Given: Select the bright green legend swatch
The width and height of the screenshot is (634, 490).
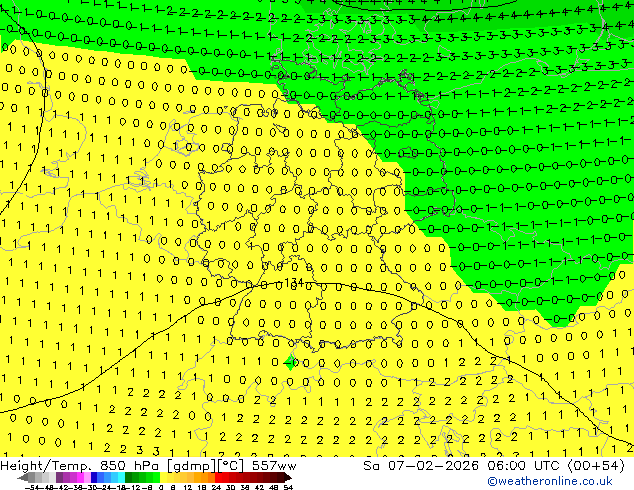Looking at the screenshot, I should 156,478.
